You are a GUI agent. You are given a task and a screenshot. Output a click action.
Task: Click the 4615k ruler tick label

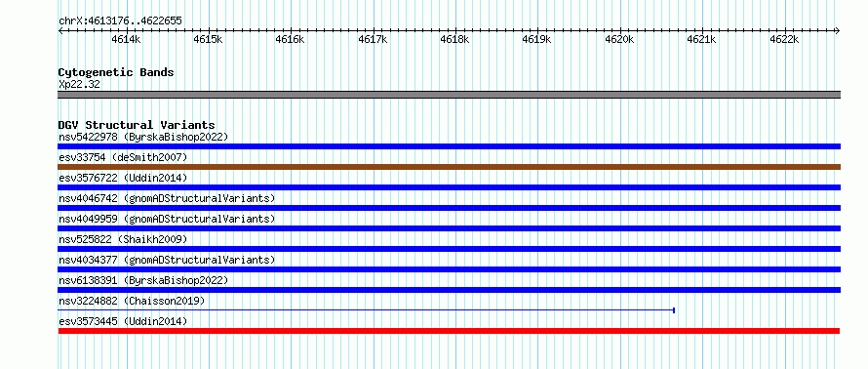click(x=208, y=39)
